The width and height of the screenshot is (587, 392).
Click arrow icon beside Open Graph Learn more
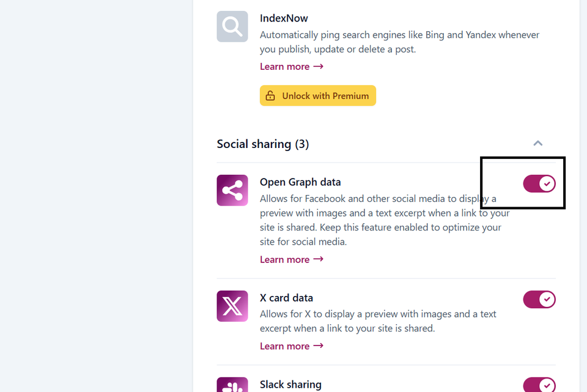pyautogui.click(x=318, y=259)
